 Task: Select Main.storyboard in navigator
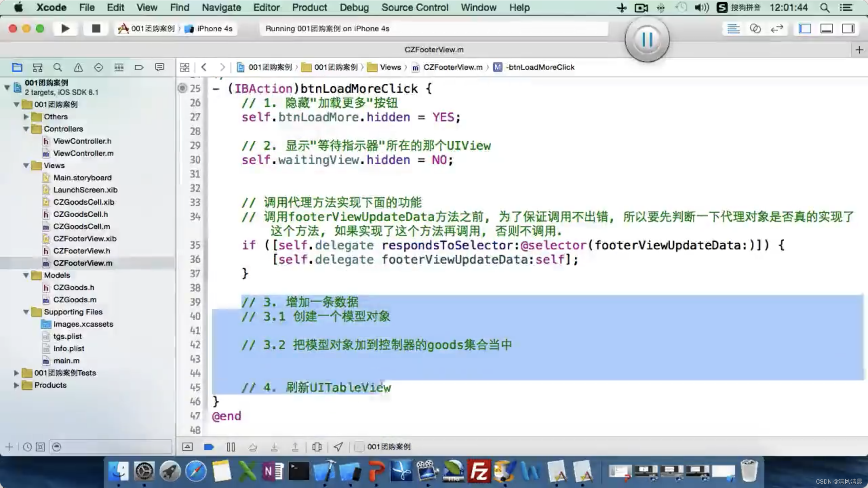click(x=82, y=178)
